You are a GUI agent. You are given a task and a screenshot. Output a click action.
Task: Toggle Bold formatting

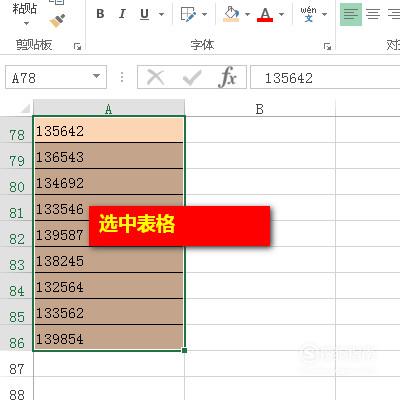coord(100,14)
